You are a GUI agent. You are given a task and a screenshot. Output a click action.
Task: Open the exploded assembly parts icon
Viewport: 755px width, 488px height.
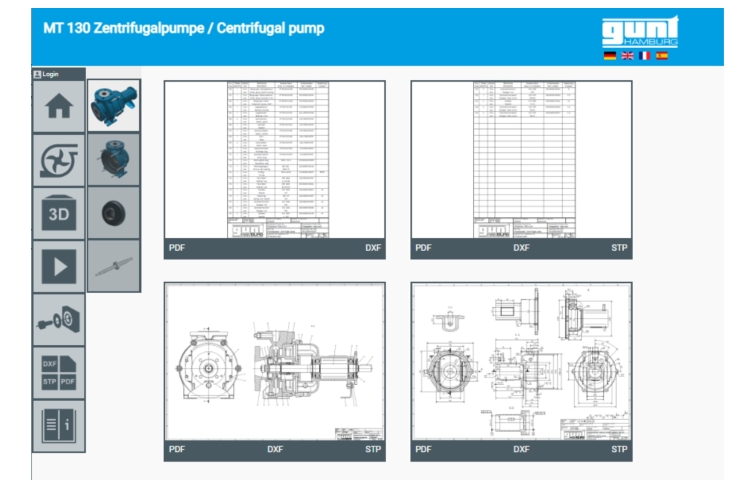59,320
